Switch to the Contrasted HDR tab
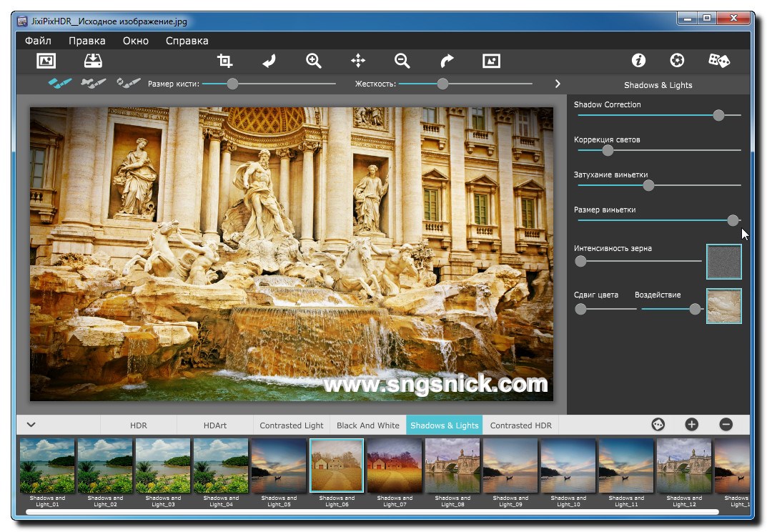767x532 pixels. coord(521,425)
